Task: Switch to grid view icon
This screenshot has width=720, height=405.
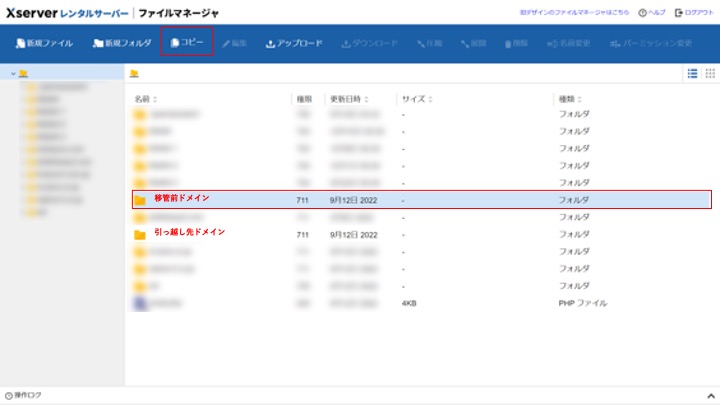Action: pos(710,73)
